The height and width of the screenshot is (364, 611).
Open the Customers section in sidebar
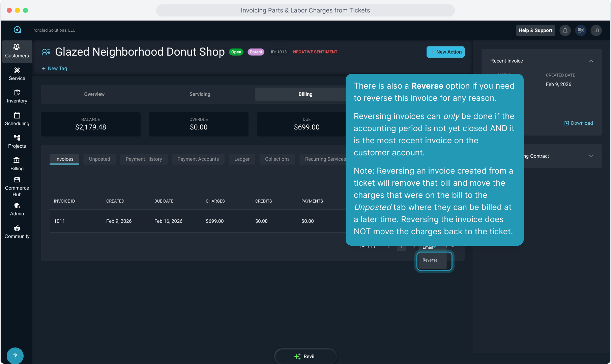(x=17, y=51)
